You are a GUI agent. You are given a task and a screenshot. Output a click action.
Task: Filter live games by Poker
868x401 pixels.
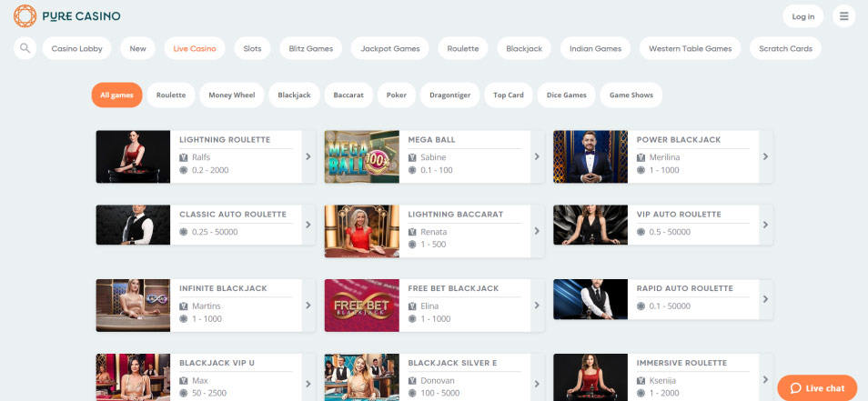click(397, 95)
